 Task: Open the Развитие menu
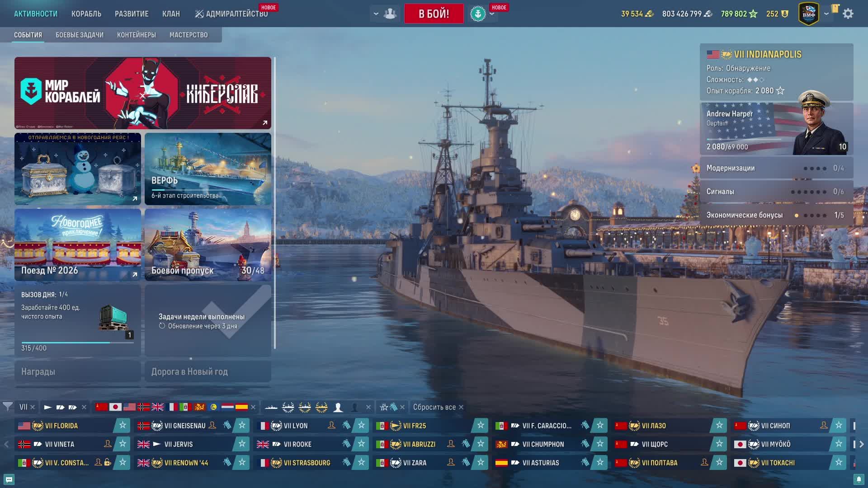(x=132, y=14)
